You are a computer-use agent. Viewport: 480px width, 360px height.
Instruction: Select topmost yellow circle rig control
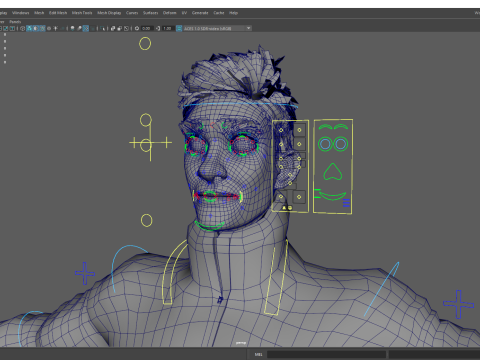[x=145, y=43]
